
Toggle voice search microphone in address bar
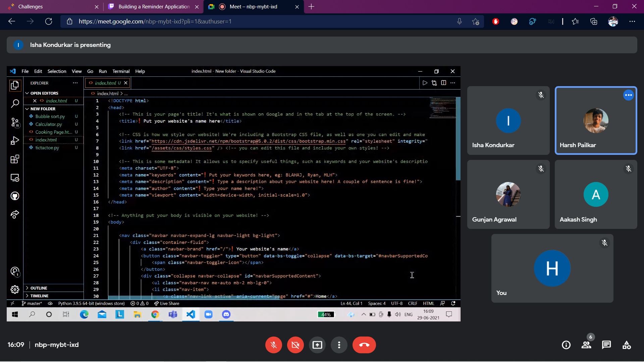[460, 21]
